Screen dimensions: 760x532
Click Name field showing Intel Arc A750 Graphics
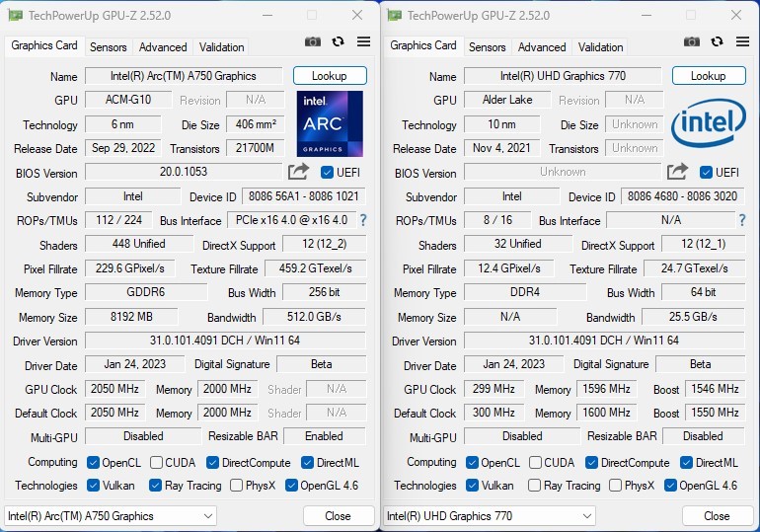184,76
